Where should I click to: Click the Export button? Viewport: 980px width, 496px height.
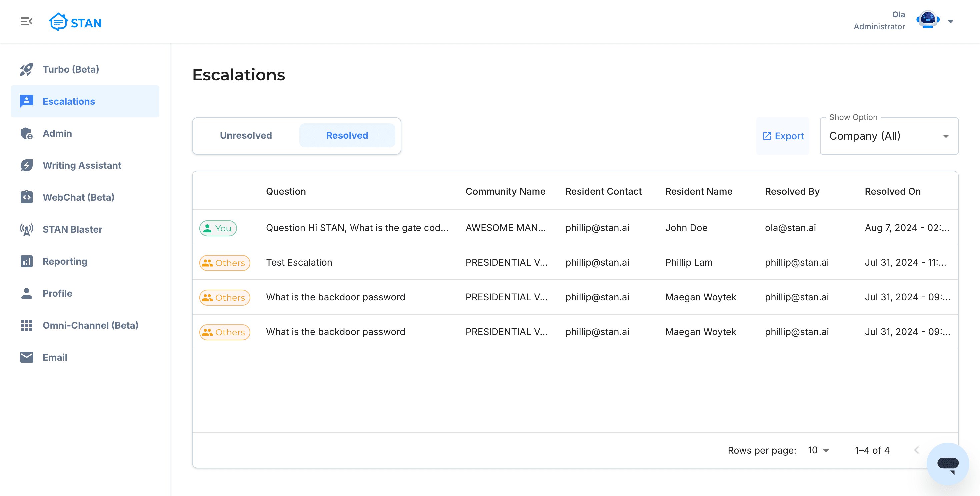point(783,136)
